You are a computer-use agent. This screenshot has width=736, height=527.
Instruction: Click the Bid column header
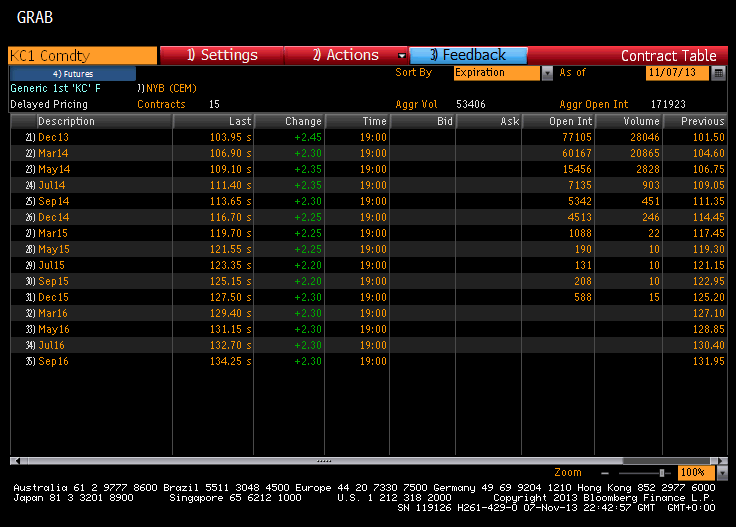pos(423,122)
